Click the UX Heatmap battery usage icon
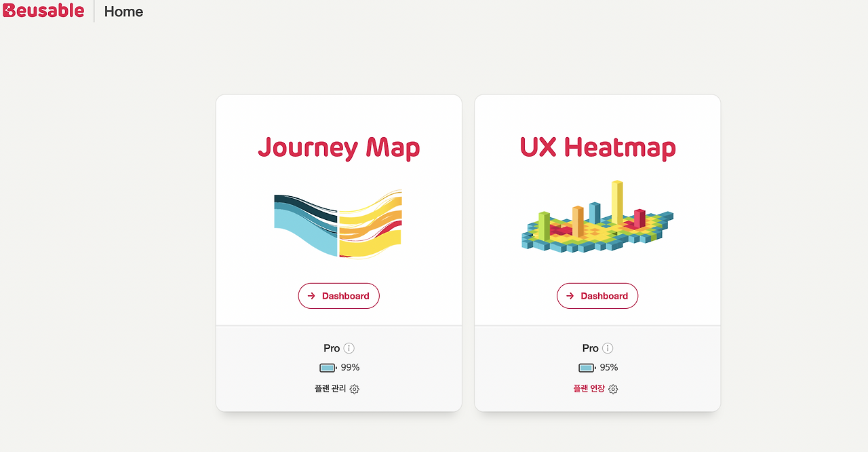868x452 pixels. click(x=587, y=368)
